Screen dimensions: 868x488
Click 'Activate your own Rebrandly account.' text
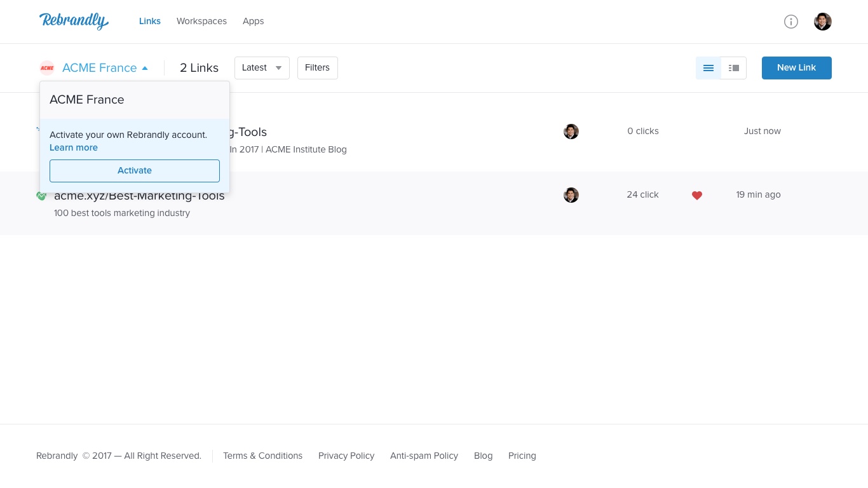tap(128, 135)
